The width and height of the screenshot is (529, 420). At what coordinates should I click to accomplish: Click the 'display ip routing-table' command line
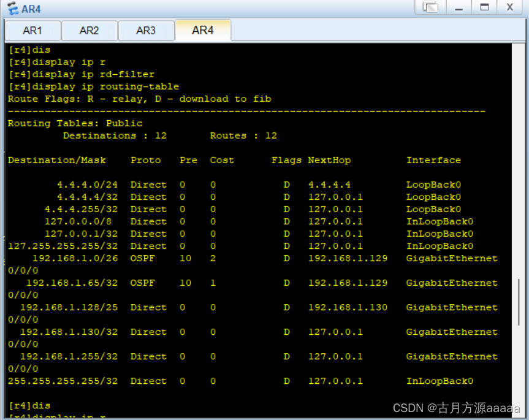click(x=94, y=86)
